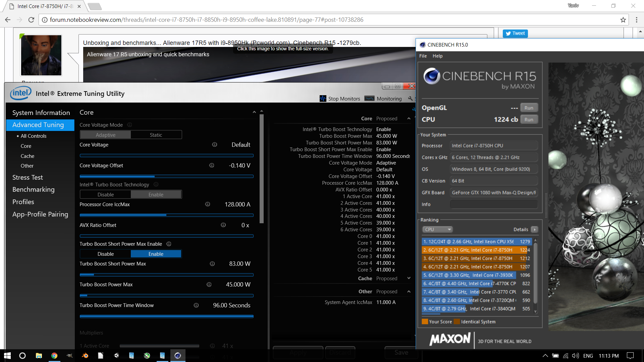Open the CPU ranking dropdown in Cinebench
Image resolution: width=644 pixels, height=362 pixels.
click(x=437, y=229)
